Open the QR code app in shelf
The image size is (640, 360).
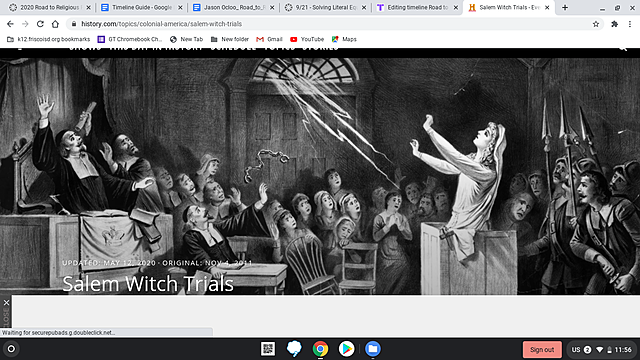click(x=268, y=349)
